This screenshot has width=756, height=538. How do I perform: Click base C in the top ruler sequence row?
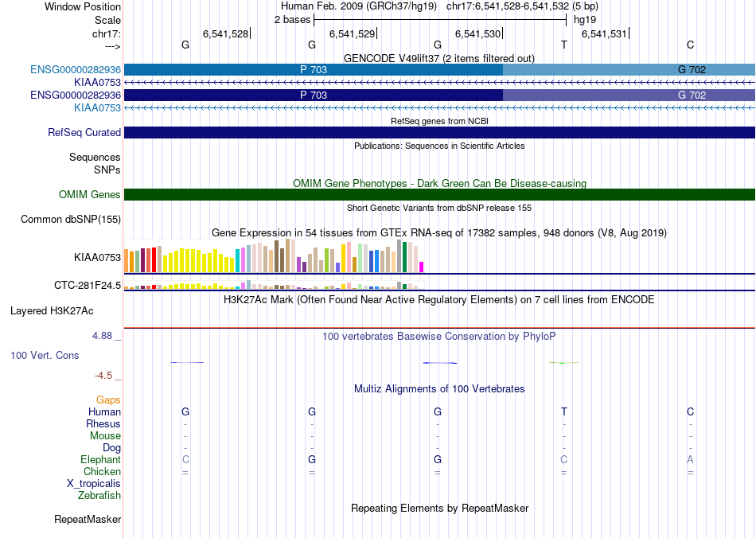pos(691,45)
